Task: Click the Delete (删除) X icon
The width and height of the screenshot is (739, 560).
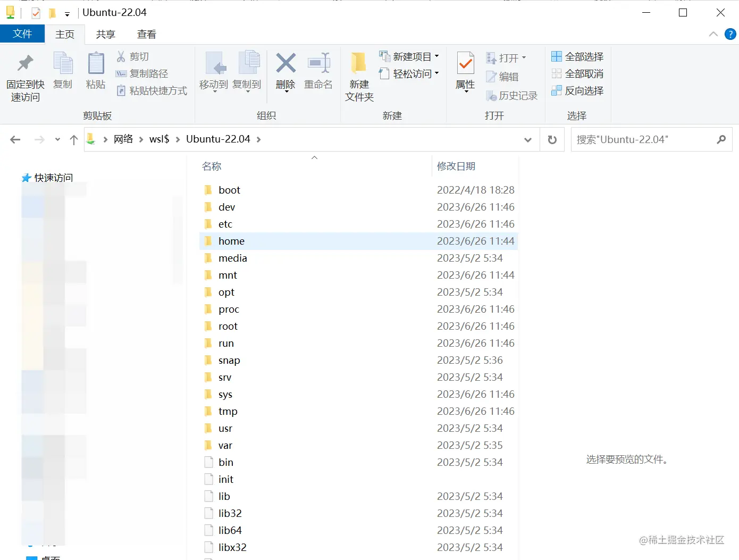Action: click(285, 63)
